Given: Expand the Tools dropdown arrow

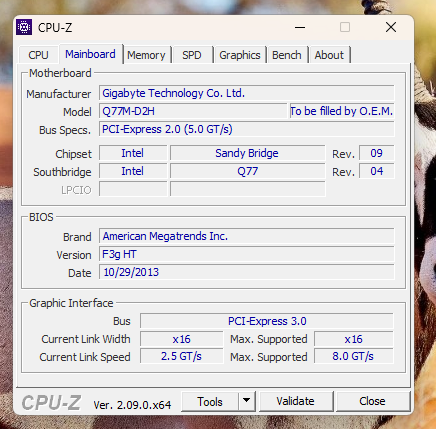Looking at the screenshot, I should (x=247, y=402).
